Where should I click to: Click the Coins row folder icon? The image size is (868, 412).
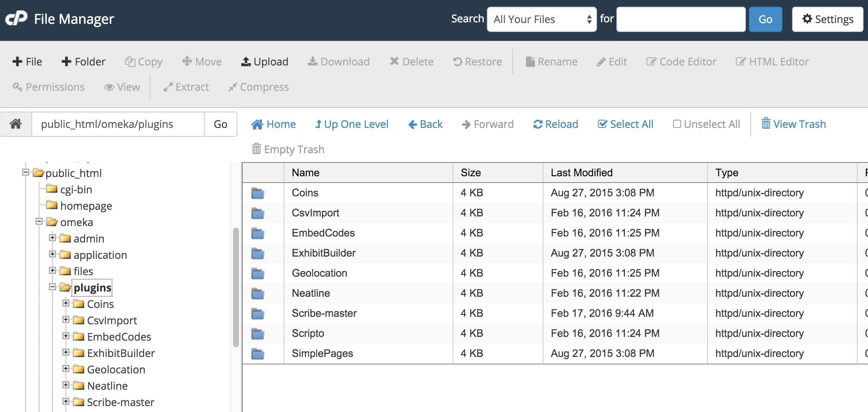(258, 193)
